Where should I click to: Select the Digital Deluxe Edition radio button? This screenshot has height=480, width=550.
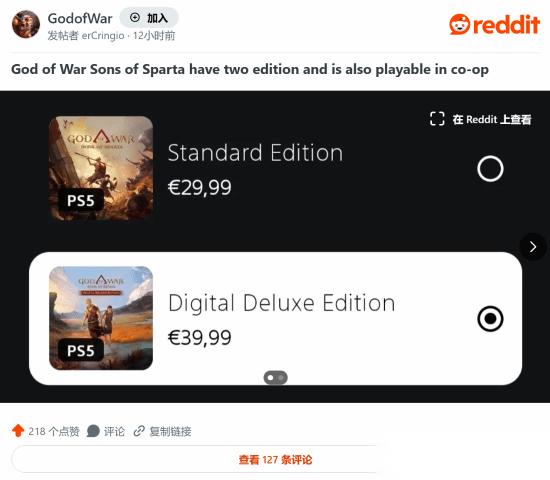click(x=490, y=319)
